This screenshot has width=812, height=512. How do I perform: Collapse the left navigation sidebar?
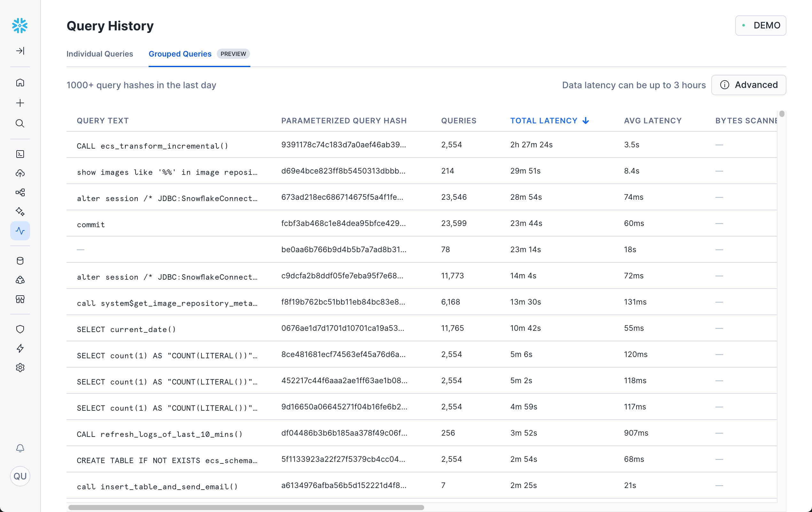pyautogui.click(x=20, y=51)
